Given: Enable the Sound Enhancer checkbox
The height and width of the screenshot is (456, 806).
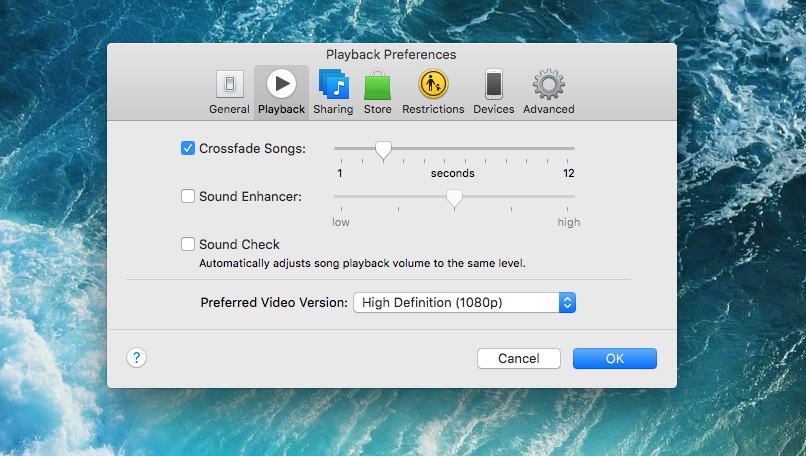Looking at the screenshot, I should click(188, 196).
